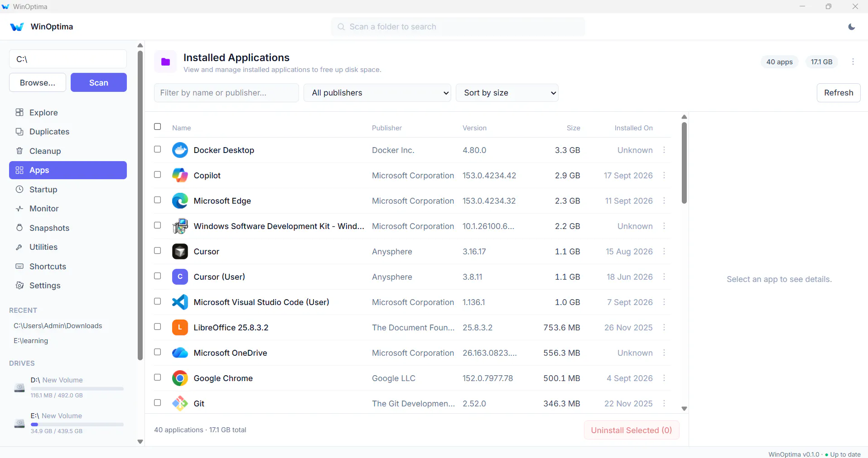Open more options for Google Chrome row
Viewport: 868px width, 458px height.
click(664, 378)
